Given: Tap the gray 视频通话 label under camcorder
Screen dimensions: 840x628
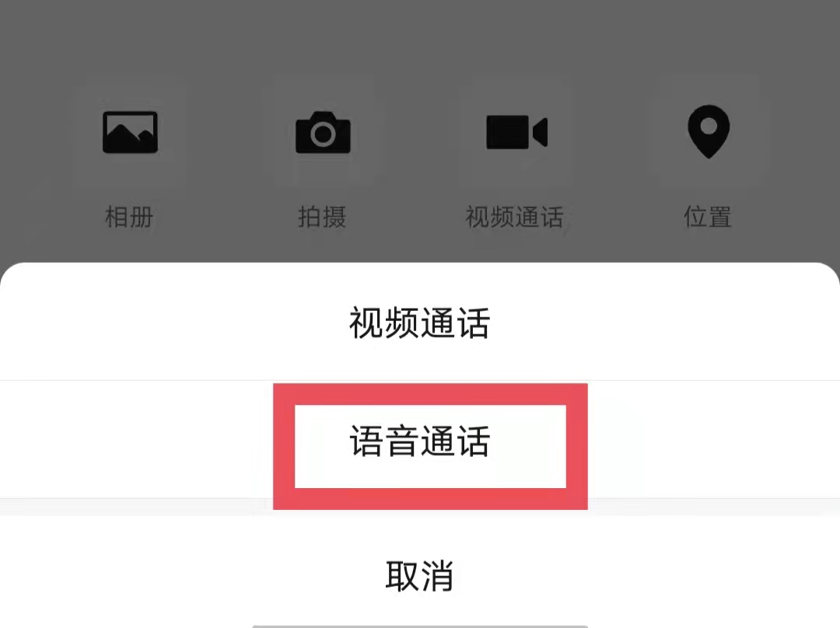Looking at the screenshot, I should pos(515,217).
